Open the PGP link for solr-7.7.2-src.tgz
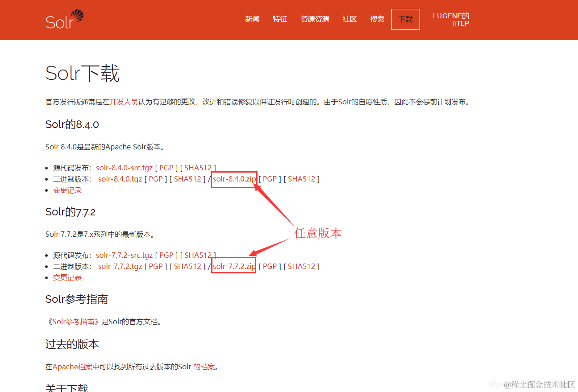The height and width of the screenshot is (392, 578). [x=166, y=255]
